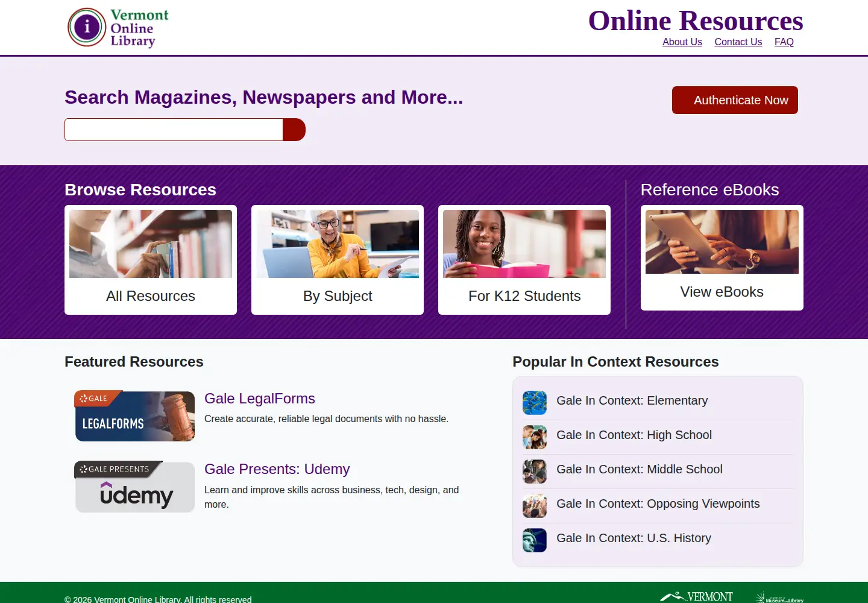This screenshot has width=868, height=603.
Task: Click the "Popular In Context Resources" heading
Action: click(615, 362)
